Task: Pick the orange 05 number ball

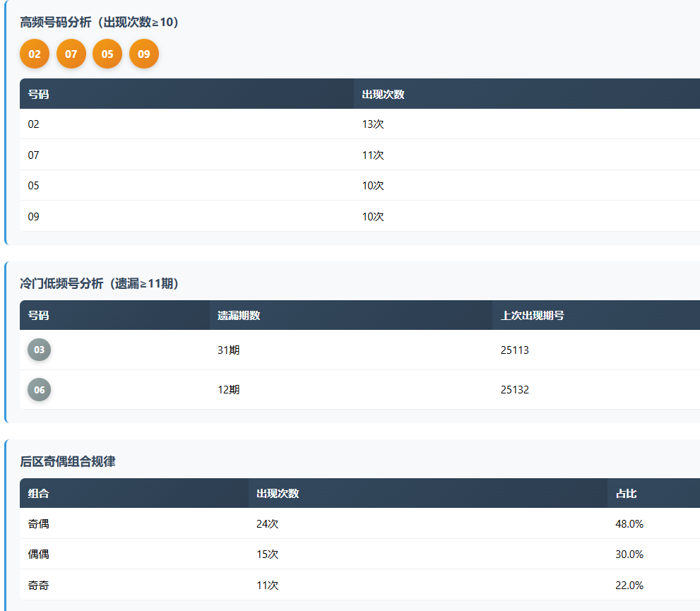Action: (107, 54)
